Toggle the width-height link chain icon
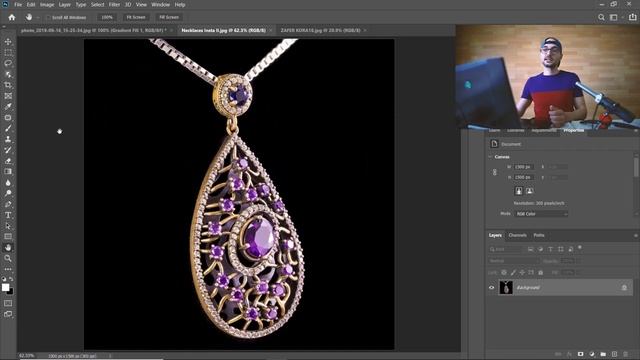Viewport: 640px width, 360px height. [495, 172]
